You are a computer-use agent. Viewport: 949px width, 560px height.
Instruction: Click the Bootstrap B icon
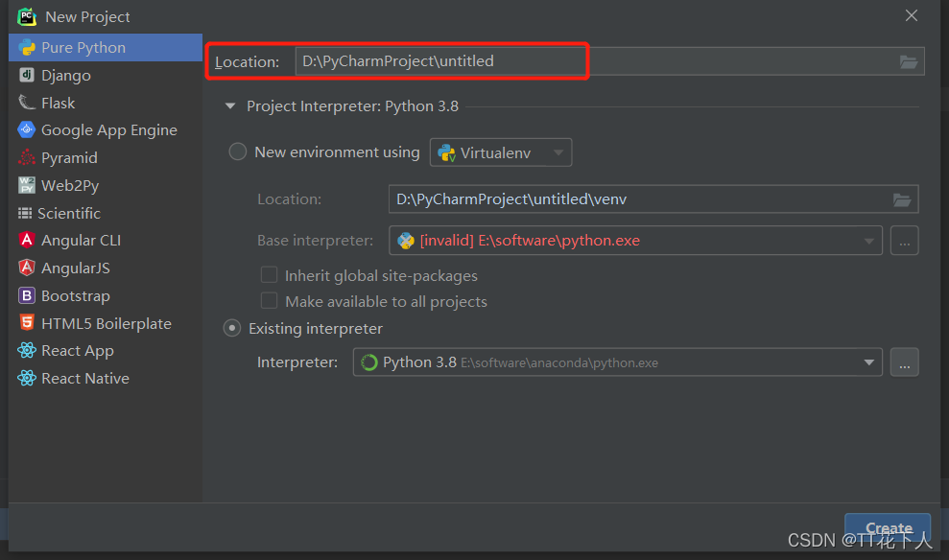pos(27,295)
